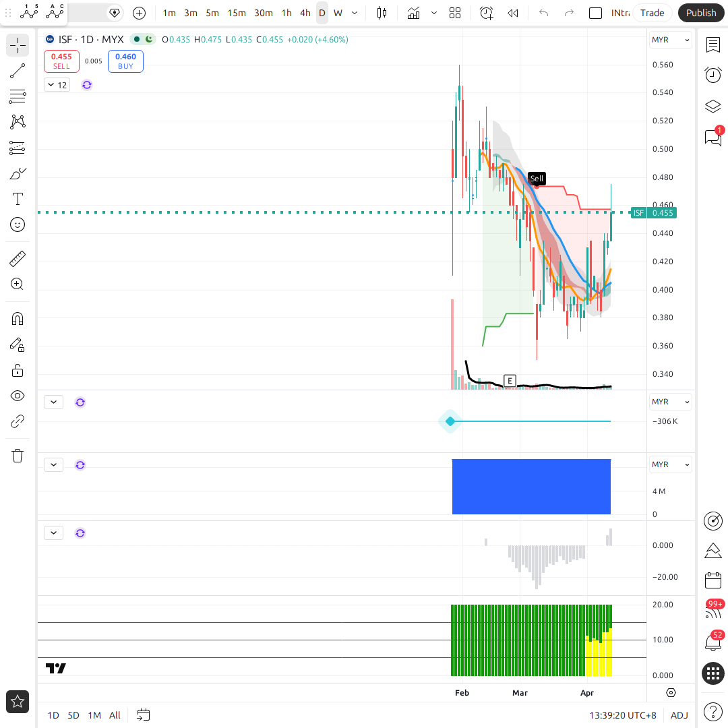Open the Replay rewind button
This screenshot has height=728, width=728.
(x=513, y=13)
